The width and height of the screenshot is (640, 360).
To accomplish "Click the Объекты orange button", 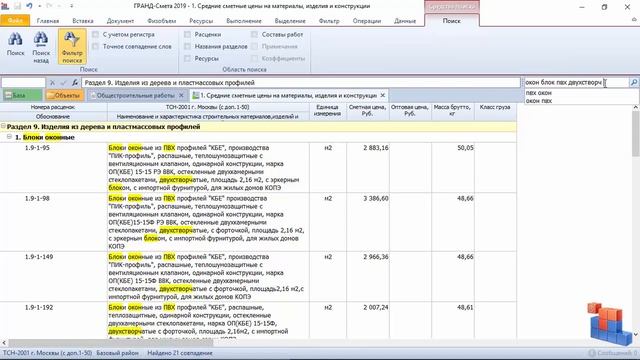I will [65, 96].
